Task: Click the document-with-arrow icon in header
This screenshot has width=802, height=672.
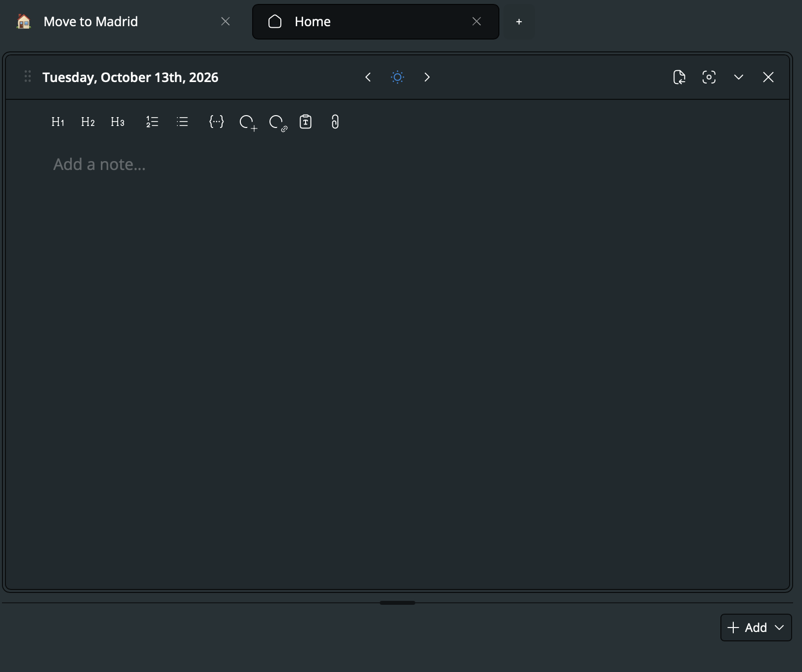Action: [679, 77]
